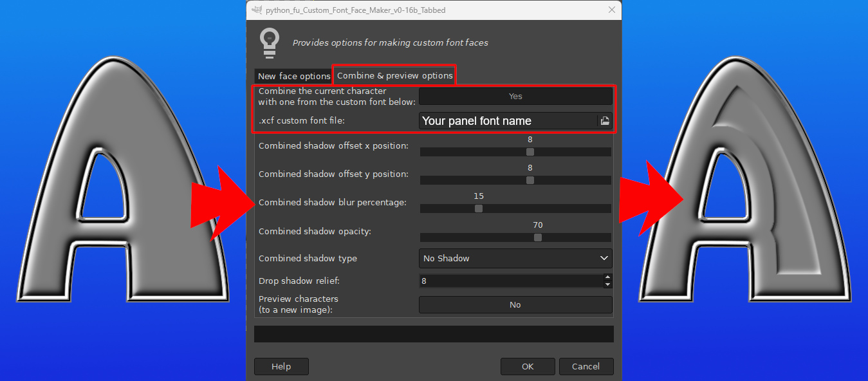Click the No Shadow dropdown arrow

604,258
